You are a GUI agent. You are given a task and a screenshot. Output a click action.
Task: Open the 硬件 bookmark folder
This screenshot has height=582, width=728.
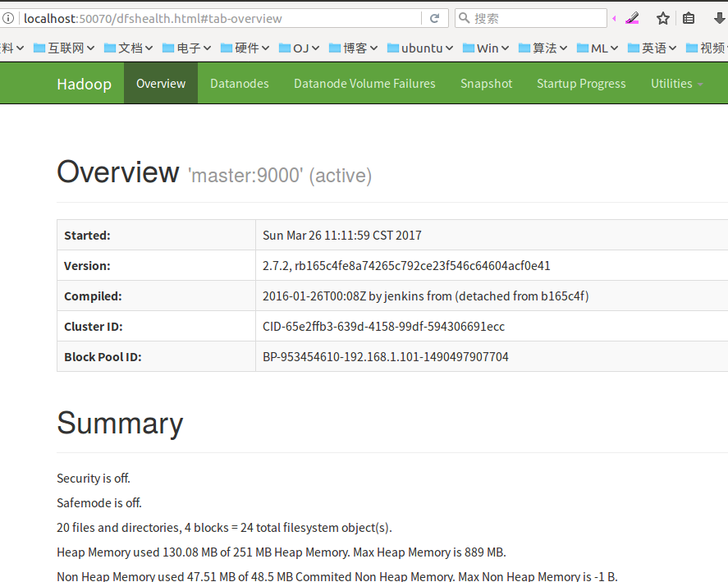click(x=245, y=48)
